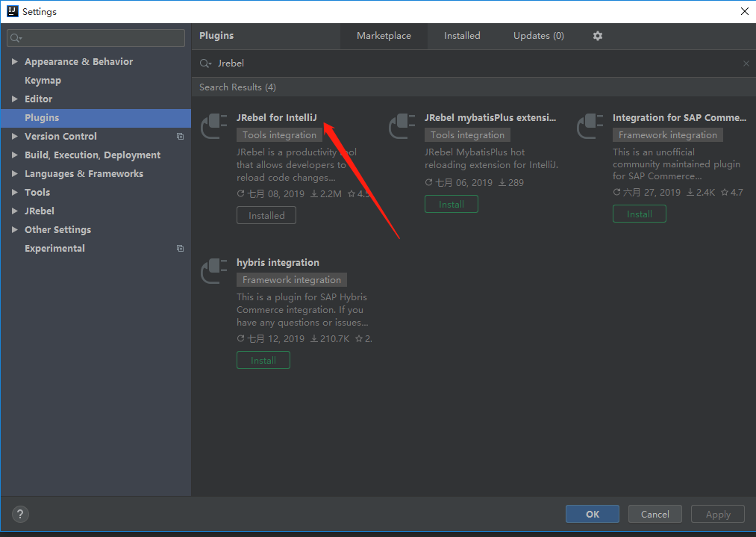Expand the JRebel settings section
756x537 pixels.
[x=14, y=211]
